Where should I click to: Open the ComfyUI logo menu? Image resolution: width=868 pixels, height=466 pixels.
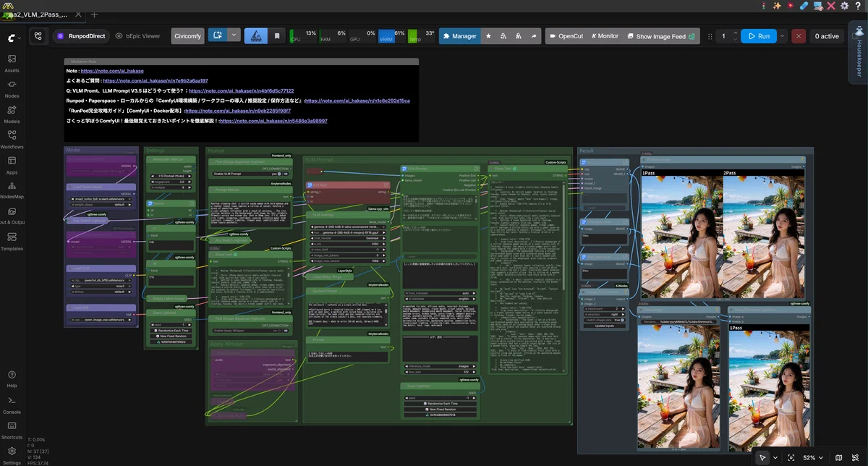coord(13,36)
